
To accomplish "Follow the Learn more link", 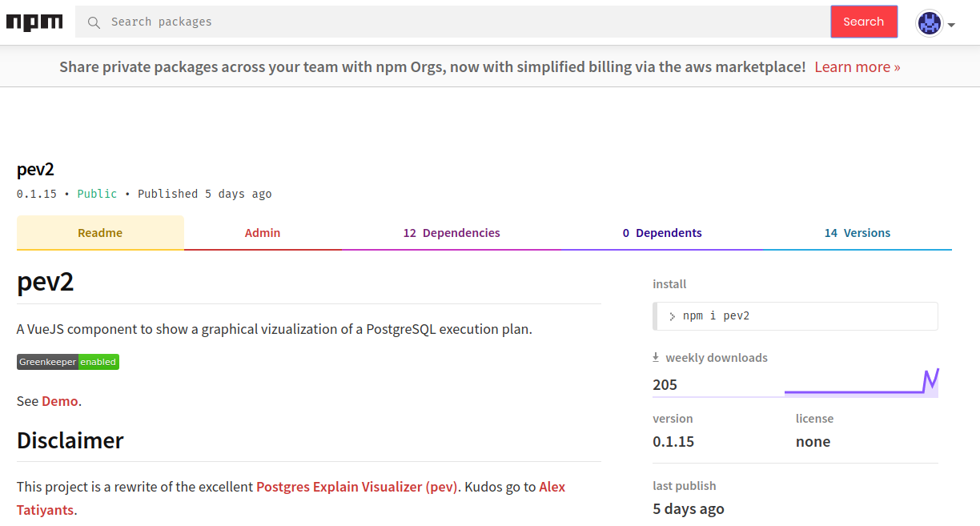I will [857, 66].
